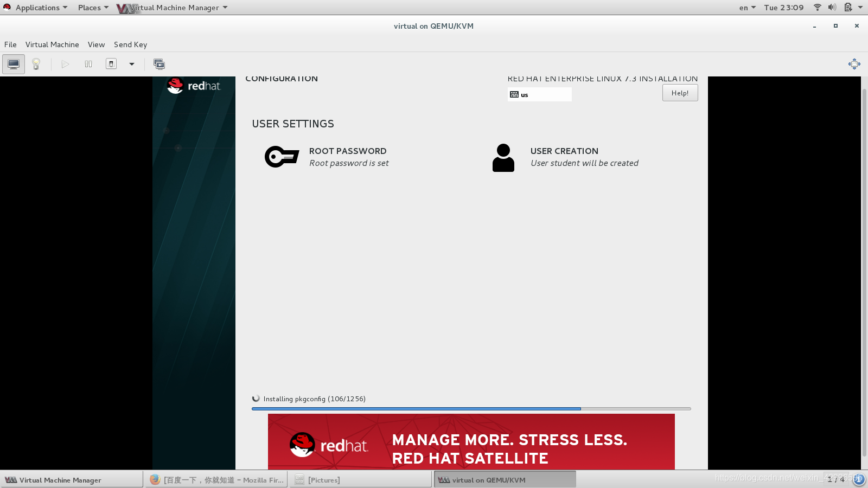Expand the system menu arrow

click(x=860, y=8)
